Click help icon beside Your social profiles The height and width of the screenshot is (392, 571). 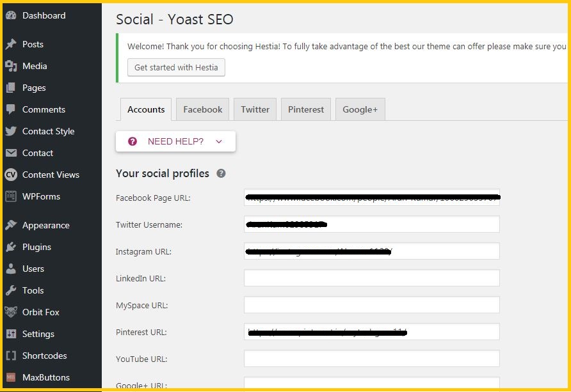coord(221,173)
